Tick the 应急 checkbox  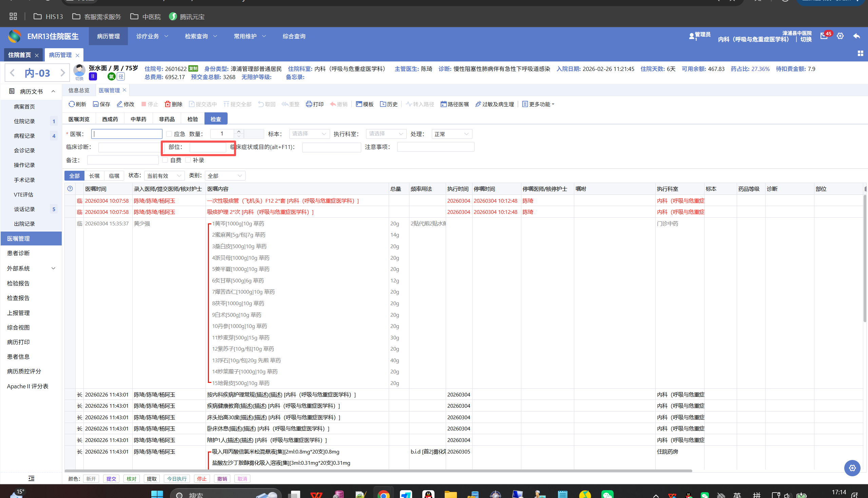pyautogui.click(x=169, y=134)
